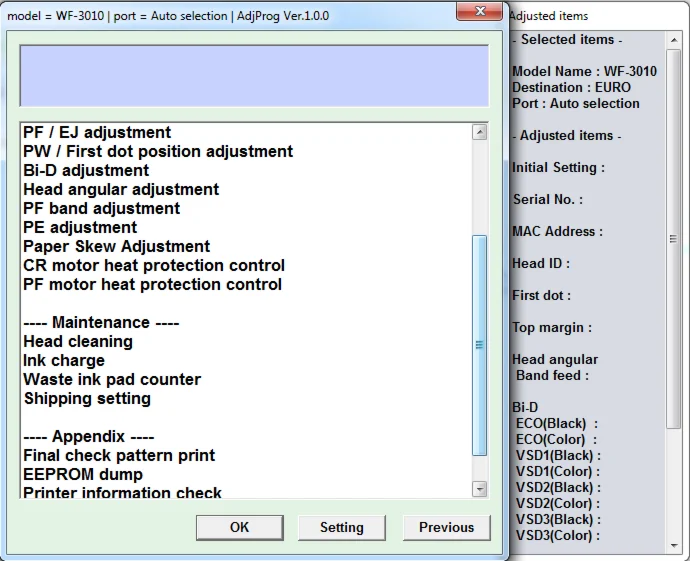The height and width of the screenshot is (561, 690).
Task: Open the Setting button
Action: [341, 527]
